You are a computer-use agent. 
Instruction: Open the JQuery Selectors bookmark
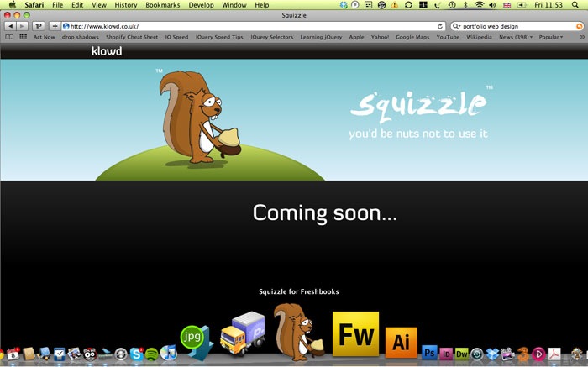271,37
